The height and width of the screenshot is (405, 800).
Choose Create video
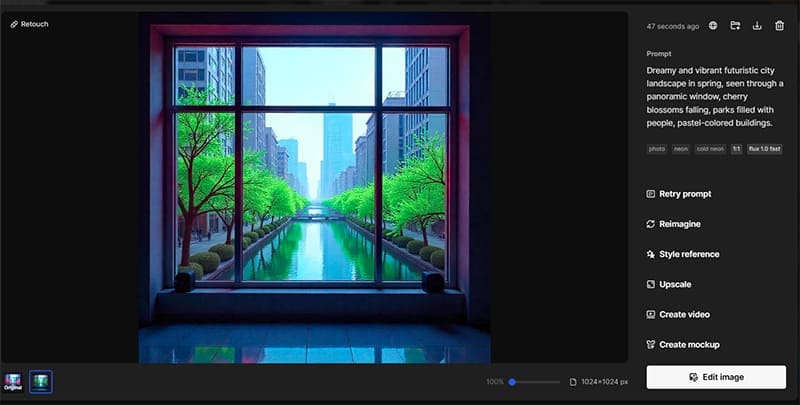[678, 314]
